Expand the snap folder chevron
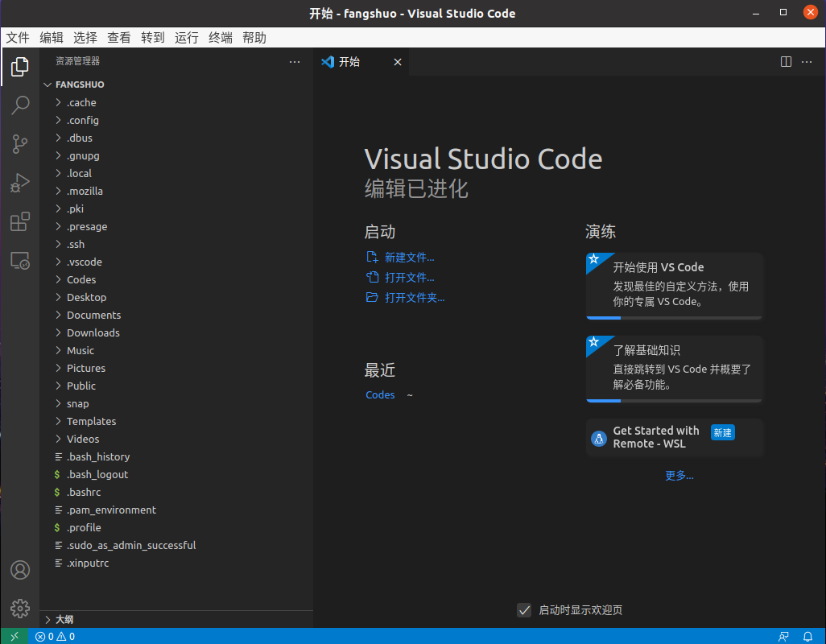The width and height of the screenshot is (826, 644). click(59, 404)
